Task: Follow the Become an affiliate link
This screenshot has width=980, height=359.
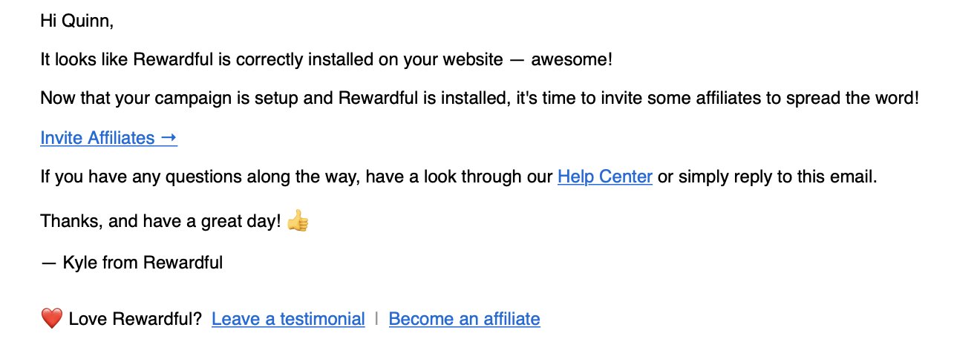Action: [x=464, y=319]
